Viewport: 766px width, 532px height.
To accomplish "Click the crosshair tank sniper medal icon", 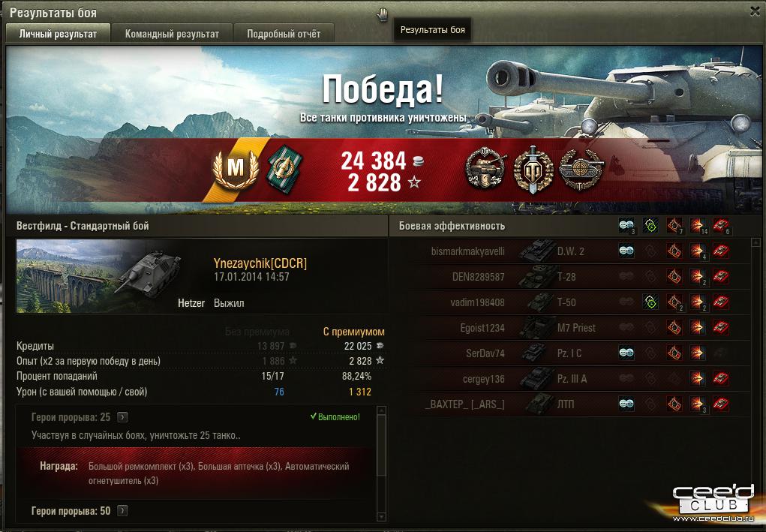I will [x=581, y=169].
